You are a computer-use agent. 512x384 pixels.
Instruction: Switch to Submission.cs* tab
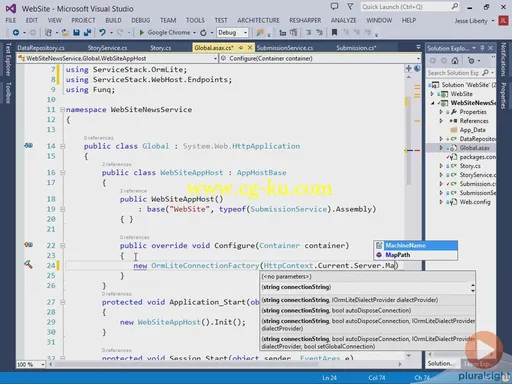pyautogui.click(x=356, y=48)
